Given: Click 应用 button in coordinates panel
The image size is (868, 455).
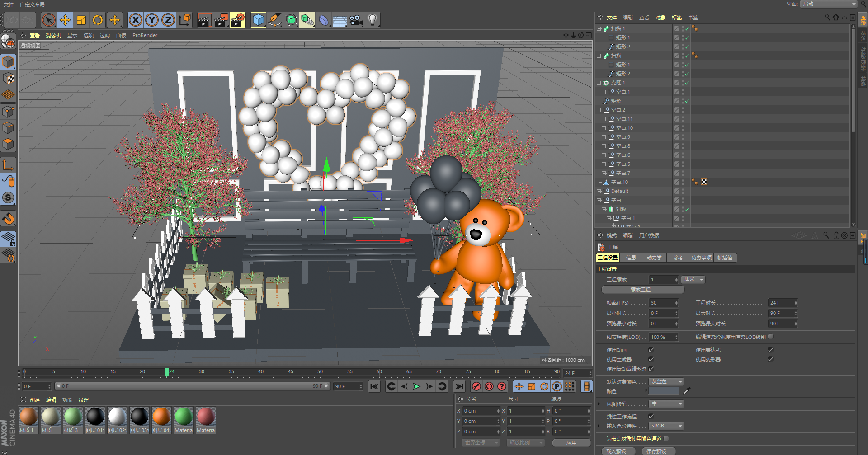Looking at the screenshot, I should 571,443.
